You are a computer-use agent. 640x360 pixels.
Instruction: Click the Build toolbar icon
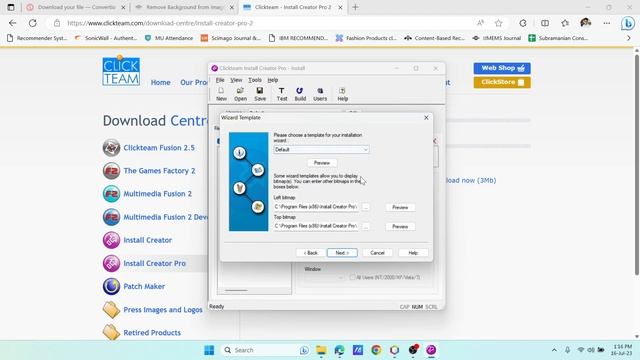(300, 94)
